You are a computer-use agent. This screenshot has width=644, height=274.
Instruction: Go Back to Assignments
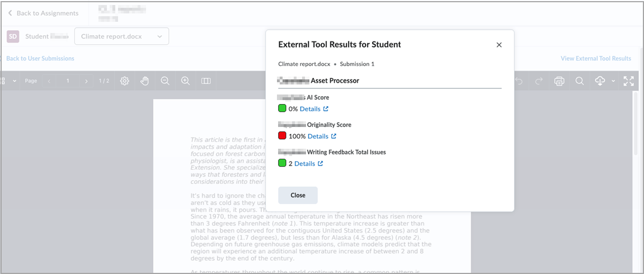click(43, 13)
